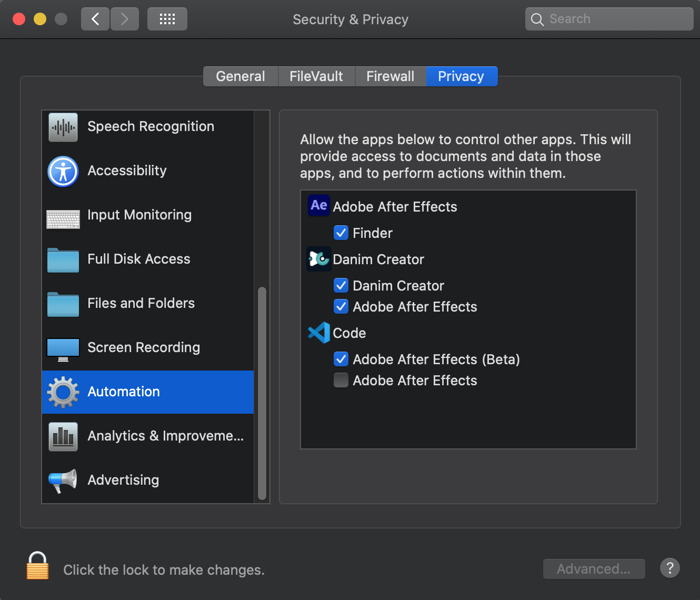This screenshot has height=600, width=700.
Task: Uncheck Finder under Adobe After Effects
Action: click(x=341, y=233)
